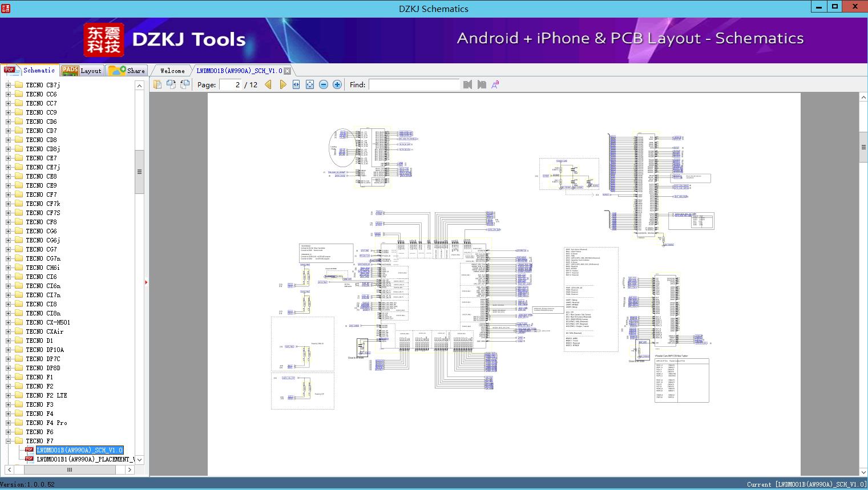Switch to the Welcome document tab
This screenshot has width=868, height=490.
pyautogui.click(x=172, y=71)
